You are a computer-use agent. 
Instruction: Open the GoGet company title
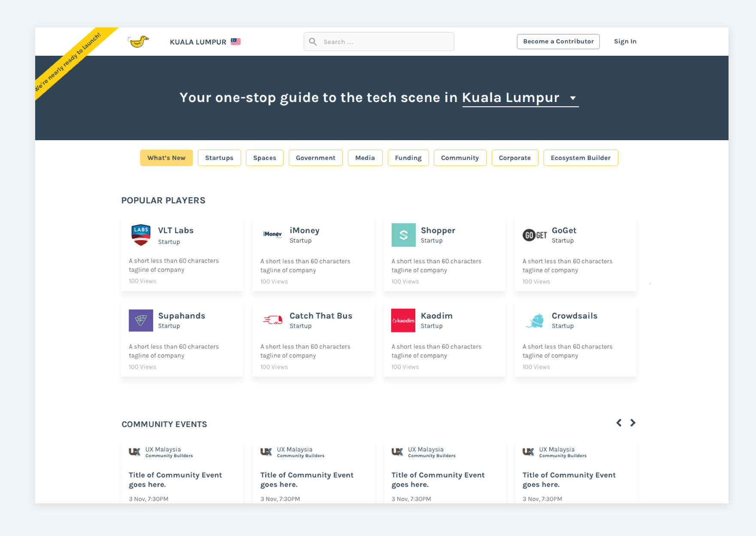tap(564, 230)
